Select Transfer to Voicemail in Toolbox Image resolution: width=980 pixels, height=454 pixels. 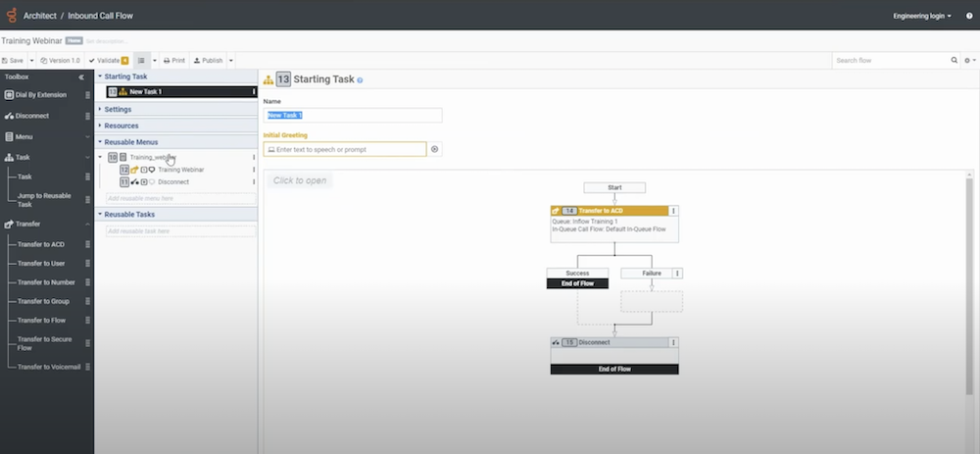click(49, 367)
